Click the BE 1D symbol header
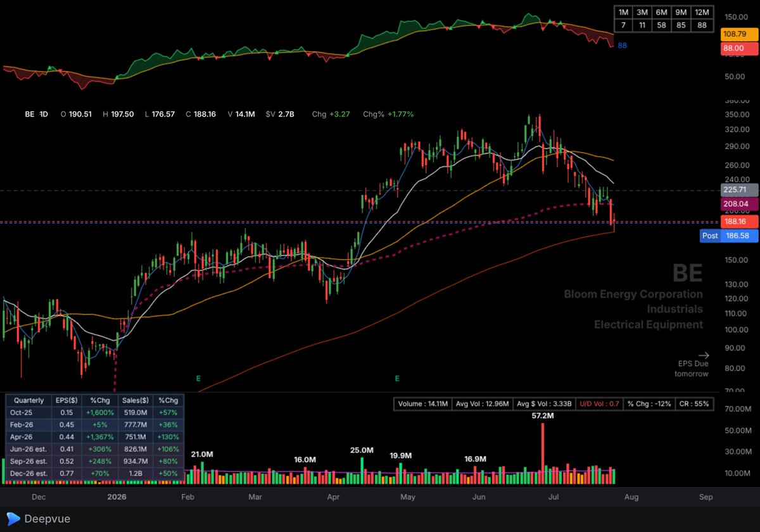 [37, 114]
